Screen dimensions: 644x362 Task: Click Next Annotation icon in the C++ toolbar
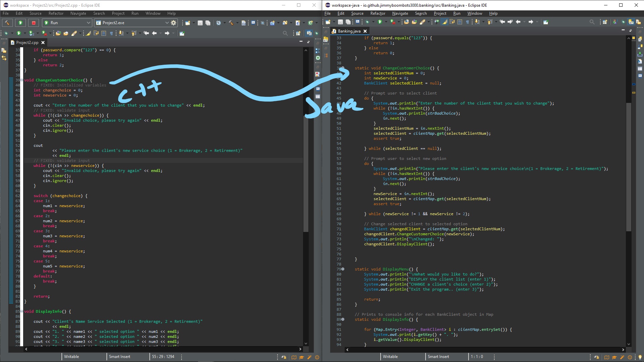pyautogui.click(x=121, y=33)
